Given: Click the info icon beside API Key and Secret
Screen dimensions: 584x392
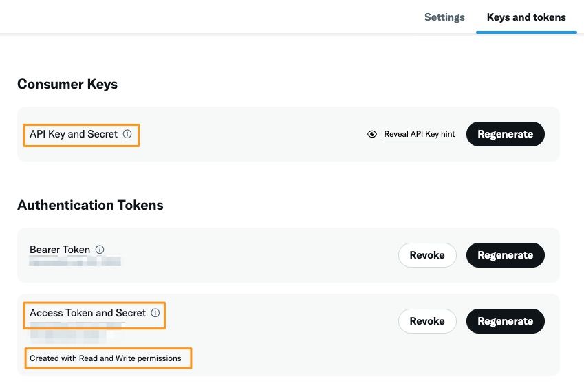Looking at the screenshot, I should click(x=127, y=134).
